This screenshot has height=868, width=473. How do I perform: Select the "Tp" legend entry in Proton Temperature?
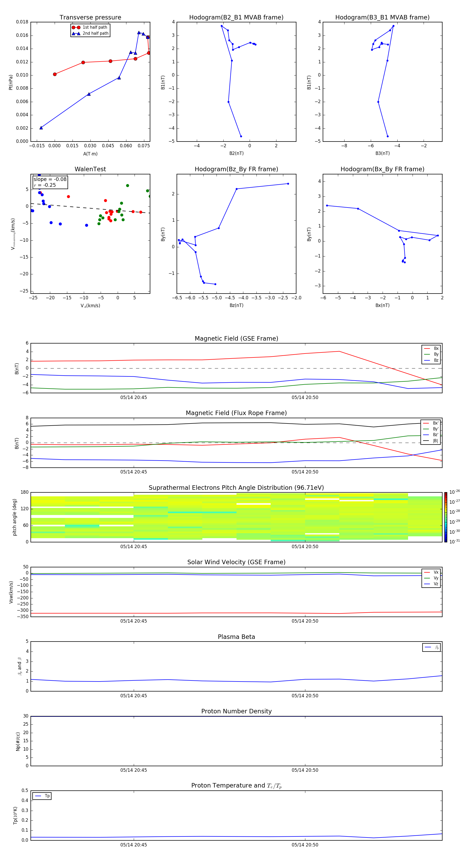pos(42,796)
